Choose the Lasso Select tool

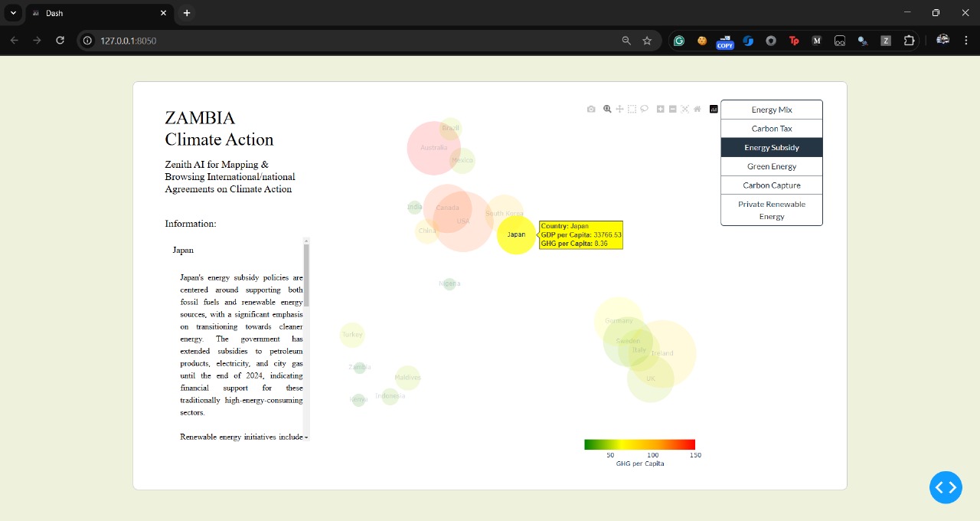point(645,109)
